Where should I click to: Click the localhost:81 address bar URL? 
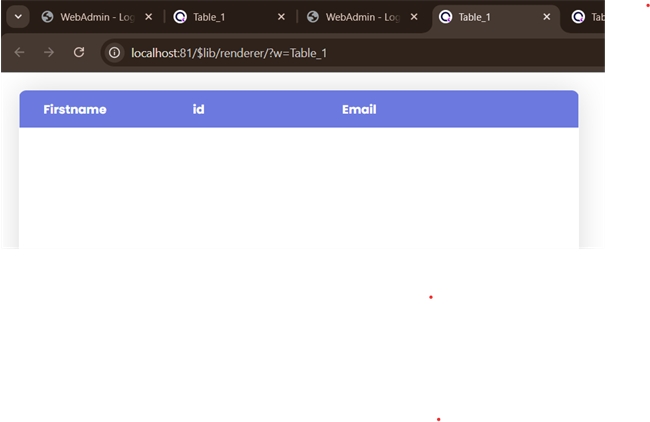(228, 52)
